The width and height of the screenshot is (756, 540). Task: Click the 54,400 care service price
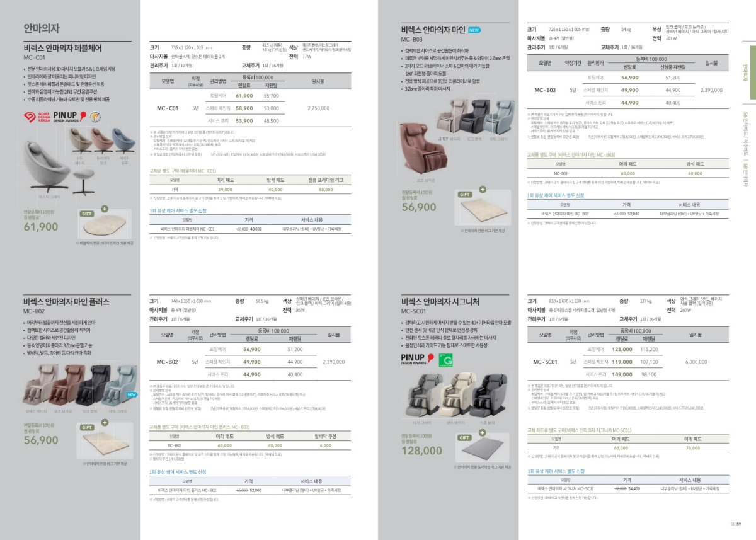coord(634,488)
